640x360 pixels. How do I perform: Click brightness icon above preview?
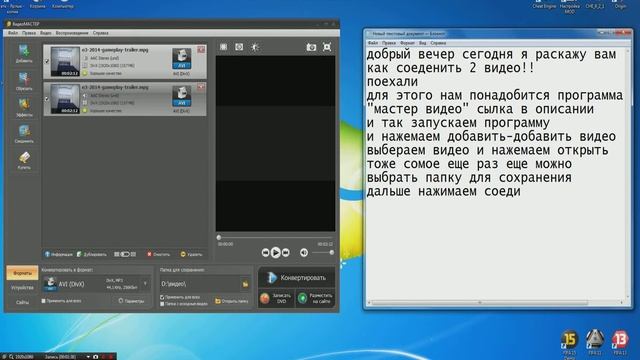(x=255, y=47)
